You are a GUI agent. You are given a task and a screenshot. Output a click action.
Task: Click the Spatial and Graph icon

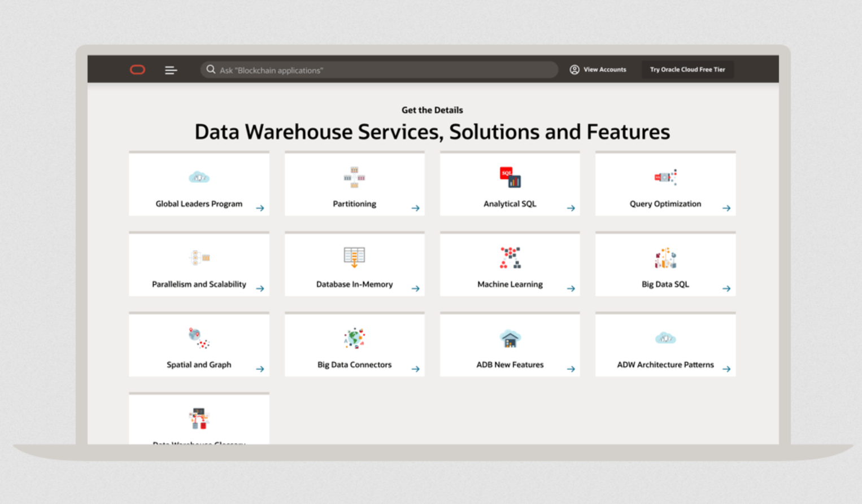199,338
